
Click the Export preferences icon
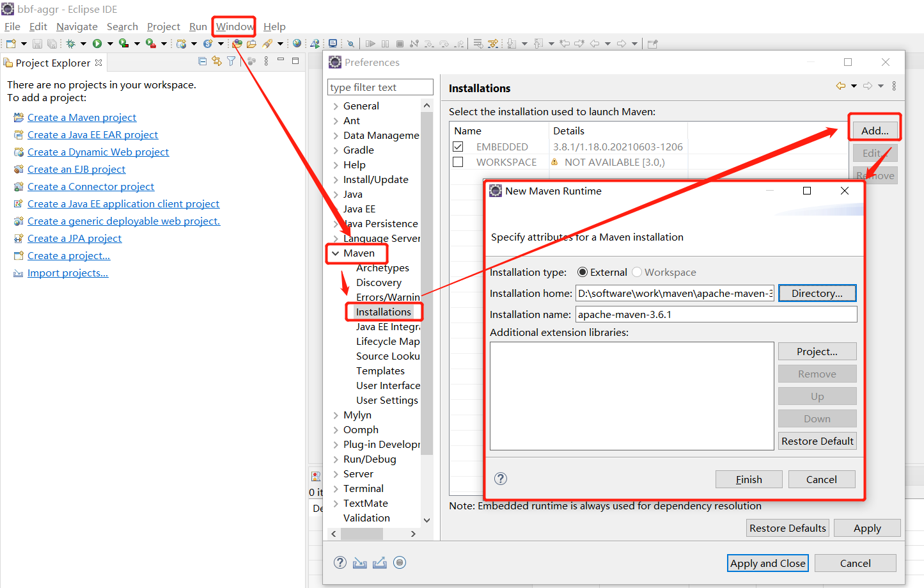click(x=380, y=562)
